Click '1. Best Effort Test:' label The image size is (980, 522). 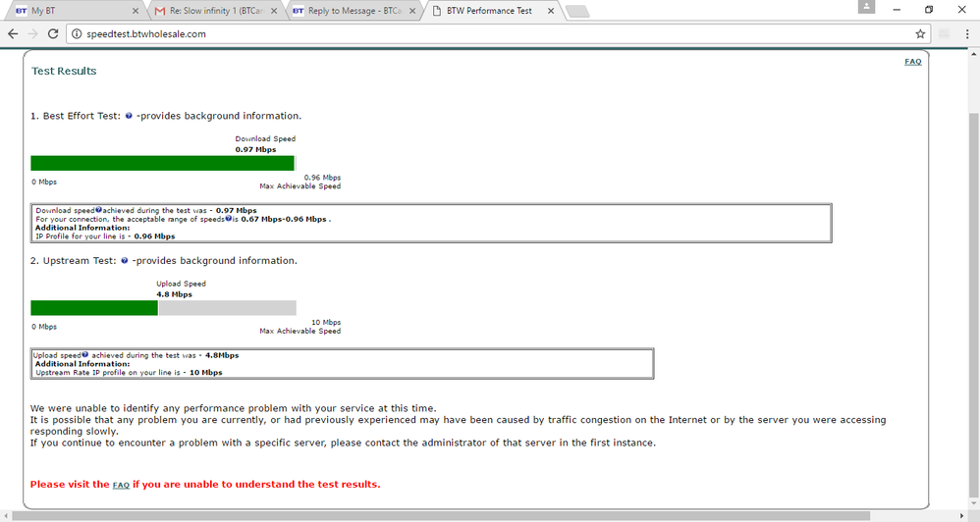point(75,116)
